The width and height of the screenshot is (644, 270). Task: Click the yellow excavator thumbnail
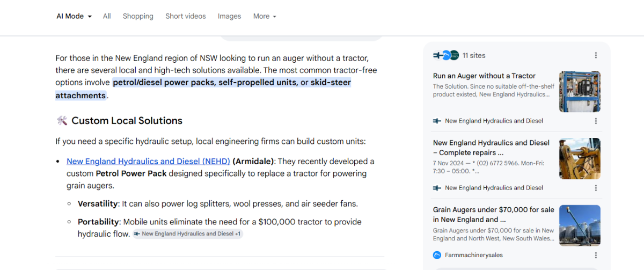pos(580,158)
